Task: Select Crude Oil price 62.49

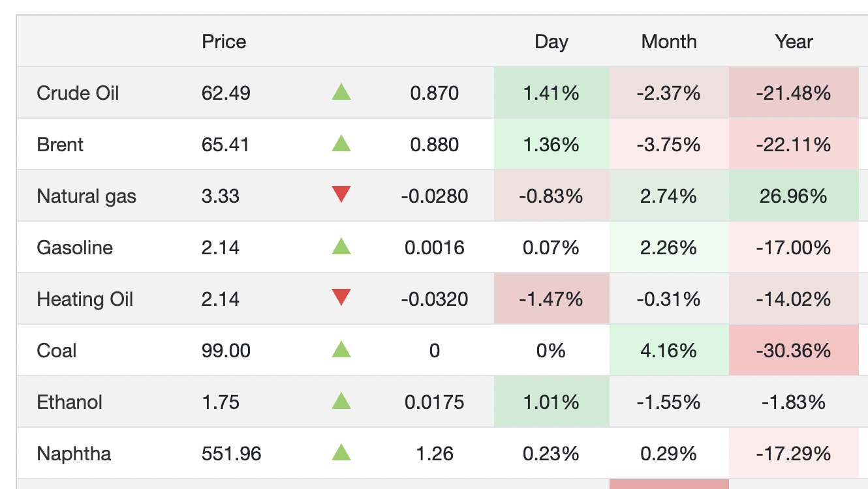Action: click(226, 93)
